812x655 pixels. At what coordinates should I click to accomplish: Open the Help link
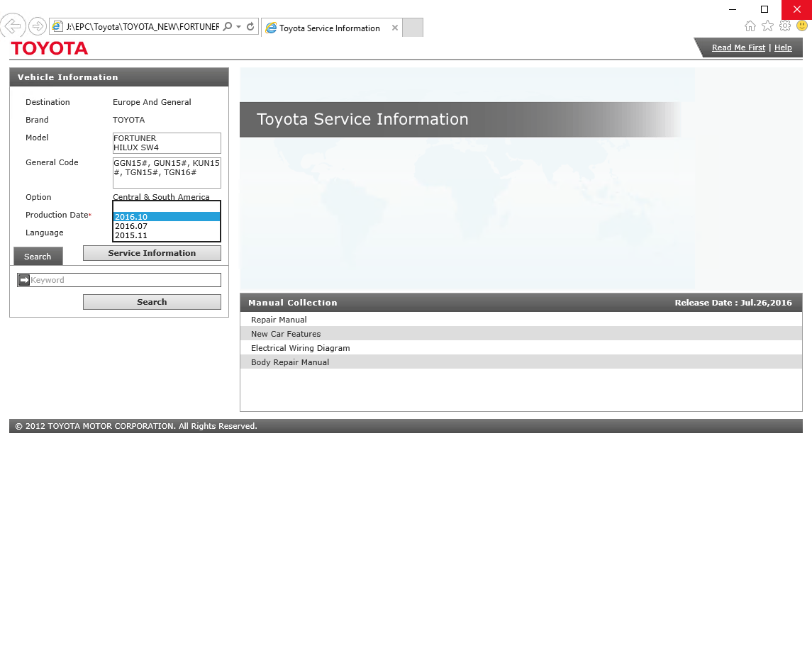783,47
